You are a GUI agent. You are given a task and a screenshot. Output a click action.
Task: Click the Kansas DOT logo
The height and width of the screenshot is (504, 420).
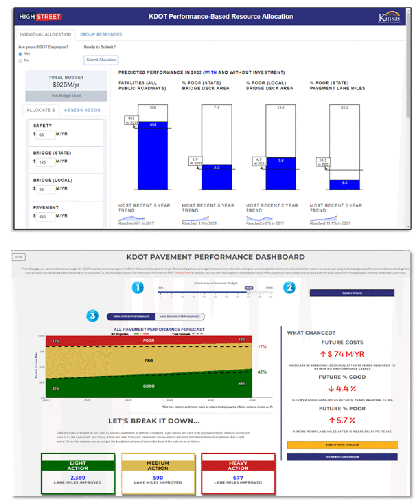pyautogui.click(x=389, y=18)
